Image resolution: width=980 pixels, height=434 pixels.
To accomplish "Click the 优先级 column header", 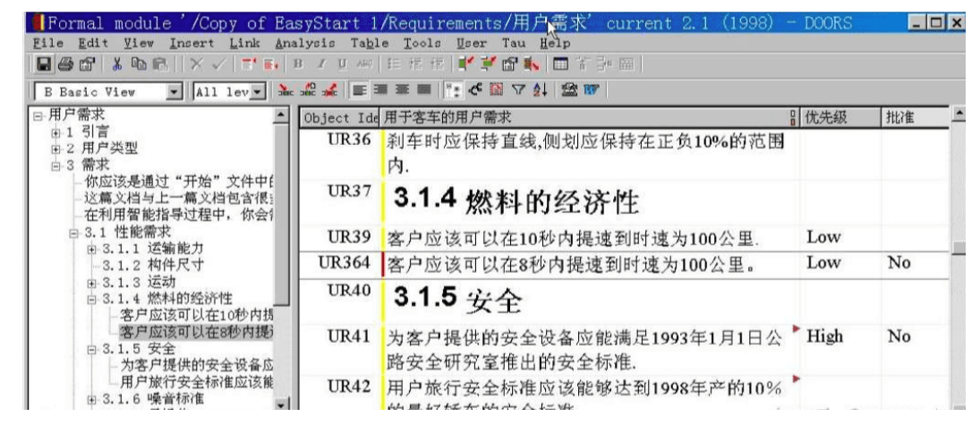I will coord(828,118).
